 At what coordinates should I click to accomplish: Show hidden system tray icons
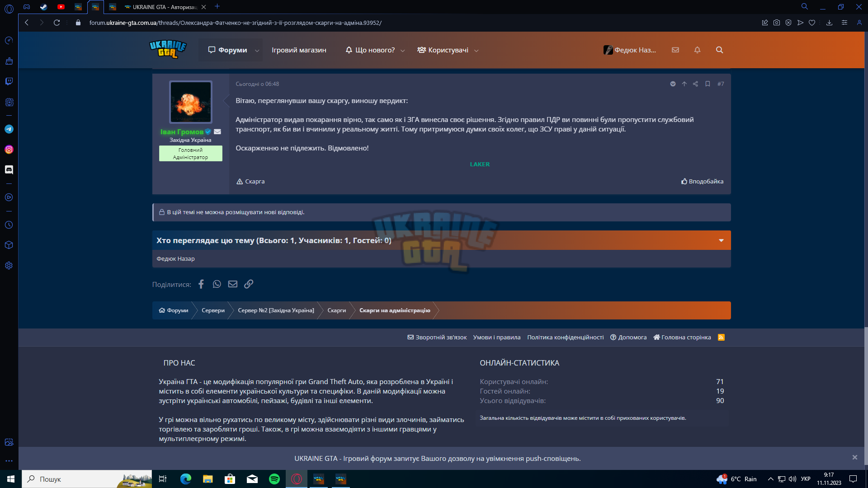click(771, 479)
